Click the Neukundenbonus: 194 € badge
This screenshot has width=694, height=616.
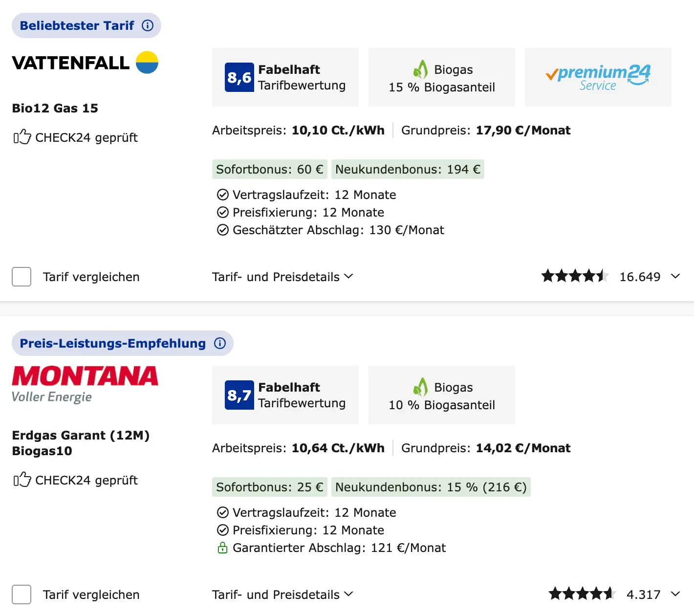tap(408, 169)
